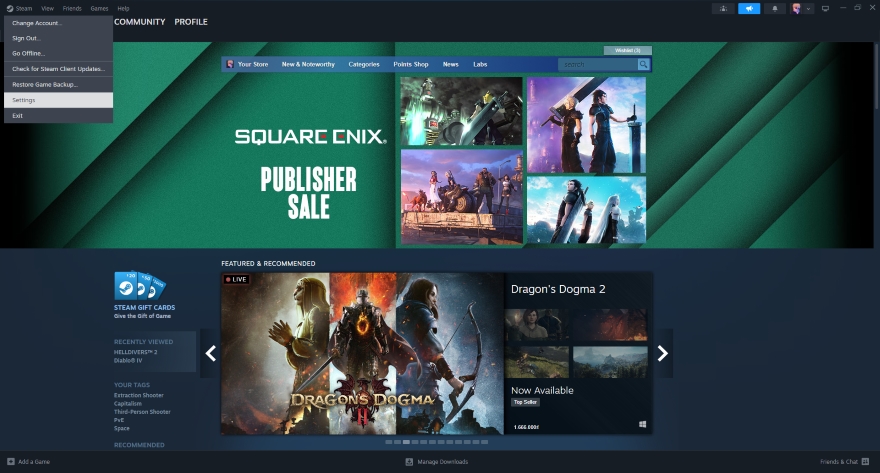Viewport: 880px width, 473px height.
Task: Go to the Points Shop
Action: (x=411, y=65)
